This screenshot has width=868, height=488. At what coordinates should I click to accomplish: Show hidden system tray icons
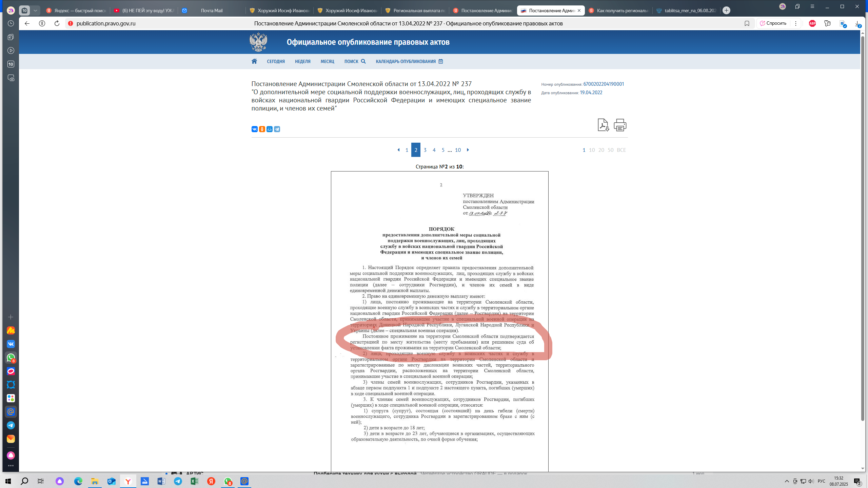(787, 481)
